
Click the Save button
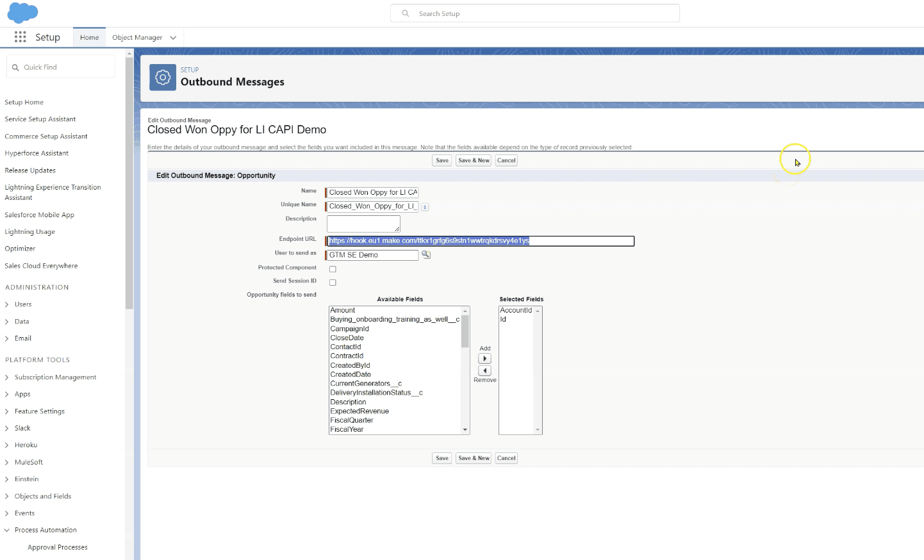441,160
